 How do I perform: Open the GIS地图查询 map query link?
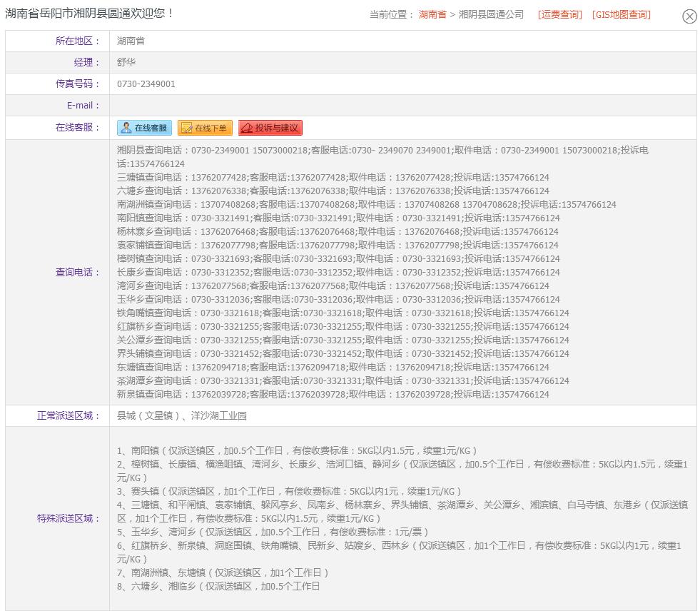[x=621, y=14]
